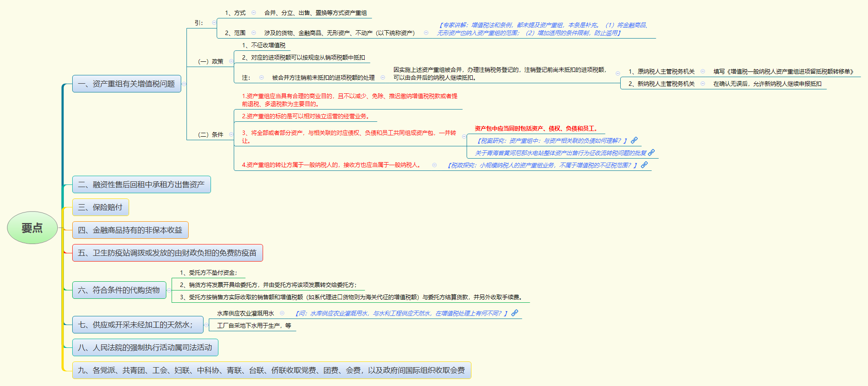Open link icon after 税政探究 小规模纳税人 note
Image resolution: width=868 pixels, height=386 pixels.
coord(644,165)
